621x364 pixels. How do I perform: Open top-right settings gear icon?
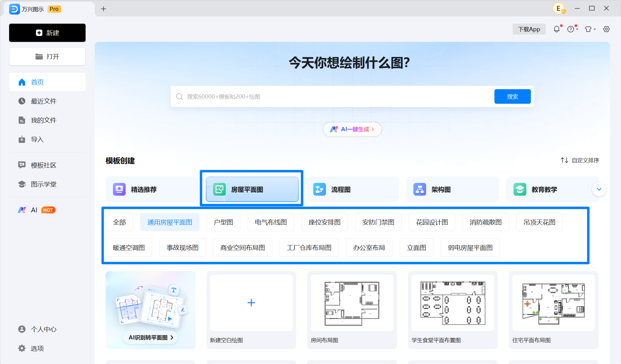point(606,29)
